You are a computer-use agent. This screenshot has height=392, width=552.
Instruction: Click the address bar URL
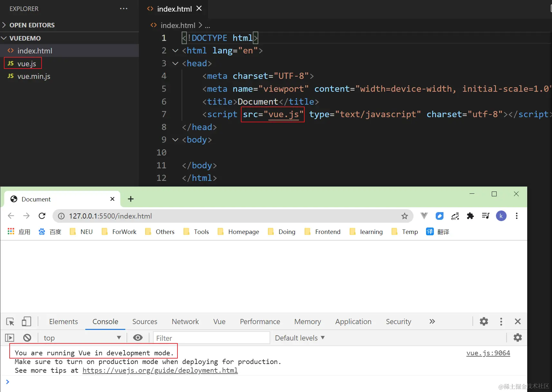coord(110,216)
